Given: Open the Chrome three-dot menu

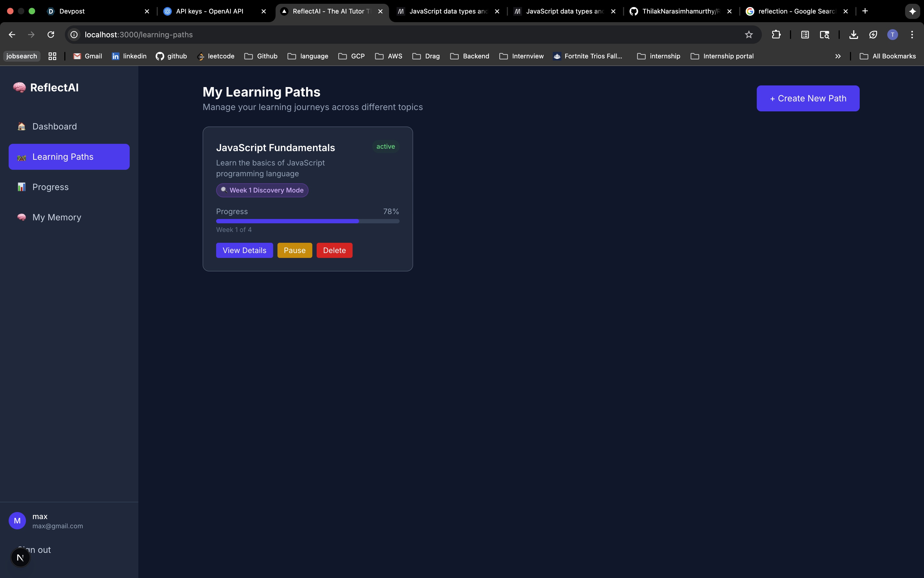Looking at the screenshot, I should click(x=912, y=35).
